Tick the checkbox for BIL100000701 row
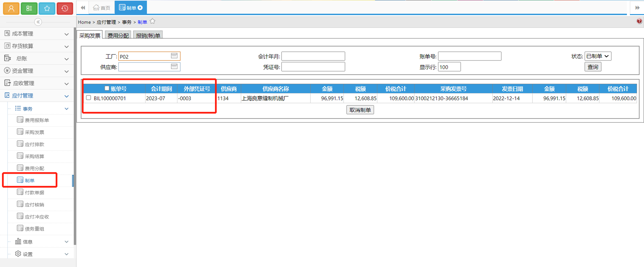644x267 pixels. (88, 98)
